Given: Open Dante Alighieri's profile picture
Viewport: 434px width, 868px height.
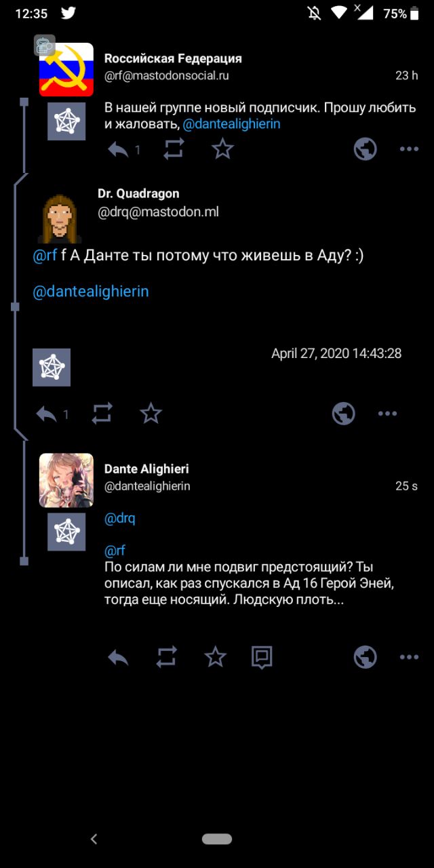Looking at the screenshot, I should click(x=66, y=480).
